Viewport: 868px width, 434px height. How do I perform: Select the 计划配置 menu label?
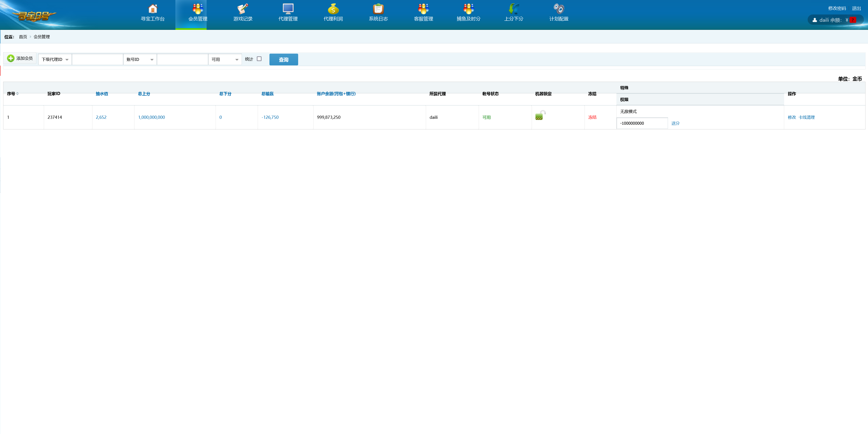(x=559, y=19)
